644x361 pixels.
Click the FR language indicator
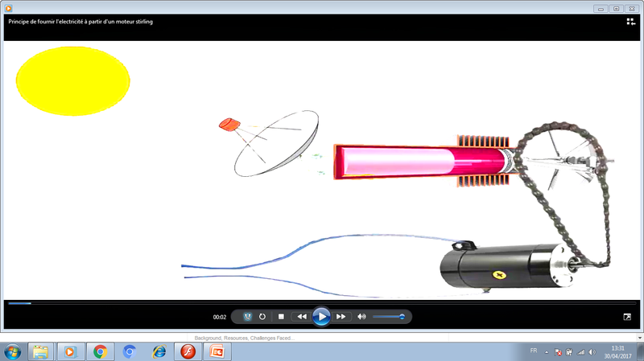coord(534,351)
